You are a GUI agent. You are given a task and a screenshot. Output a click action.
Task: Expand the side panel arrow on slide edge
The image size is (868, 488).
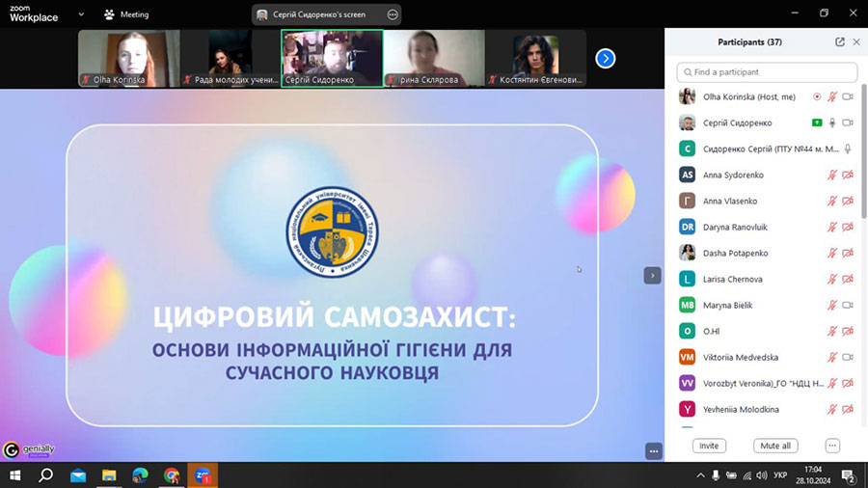point(652,275)
